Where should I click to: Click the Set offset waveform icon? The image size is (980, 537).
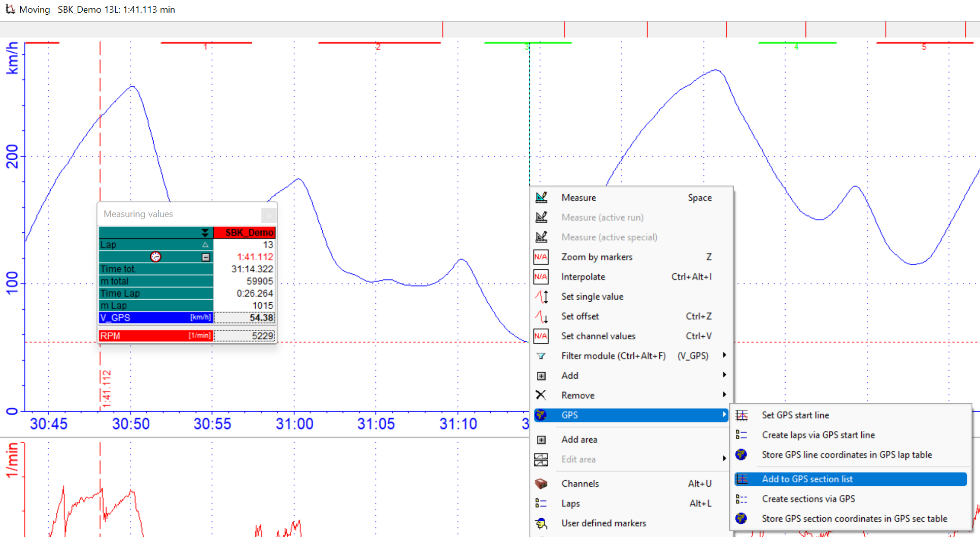tap(541, 316)
